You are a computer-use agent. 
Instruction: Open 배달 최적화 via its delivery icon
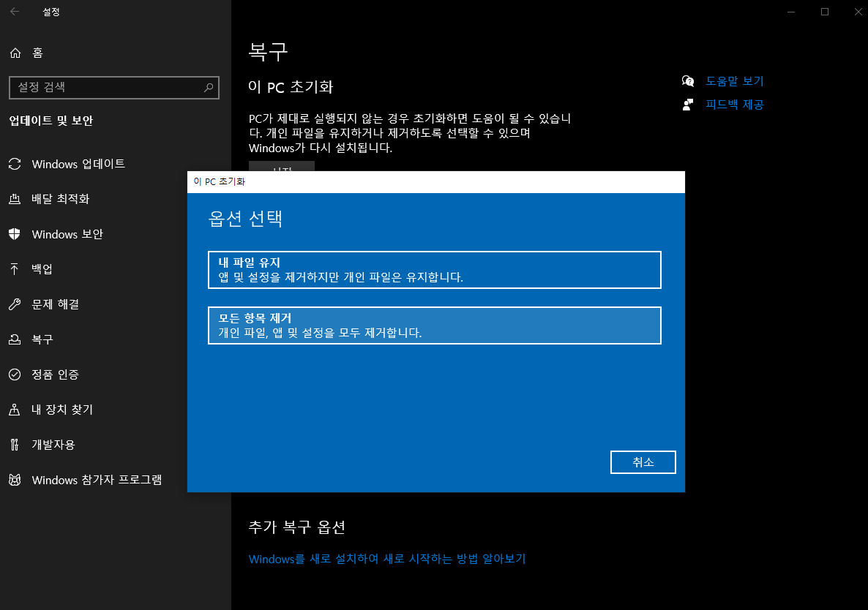click(x=14, y=199)
